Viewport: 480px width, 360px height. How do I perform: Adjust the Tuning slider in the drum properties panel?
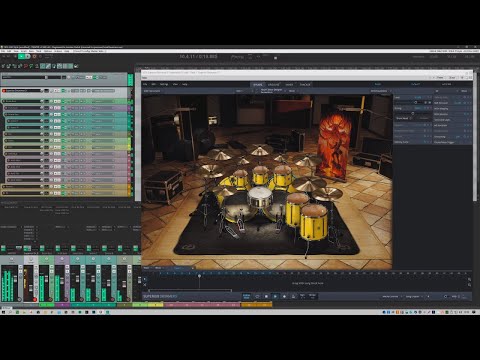point(413,113)
